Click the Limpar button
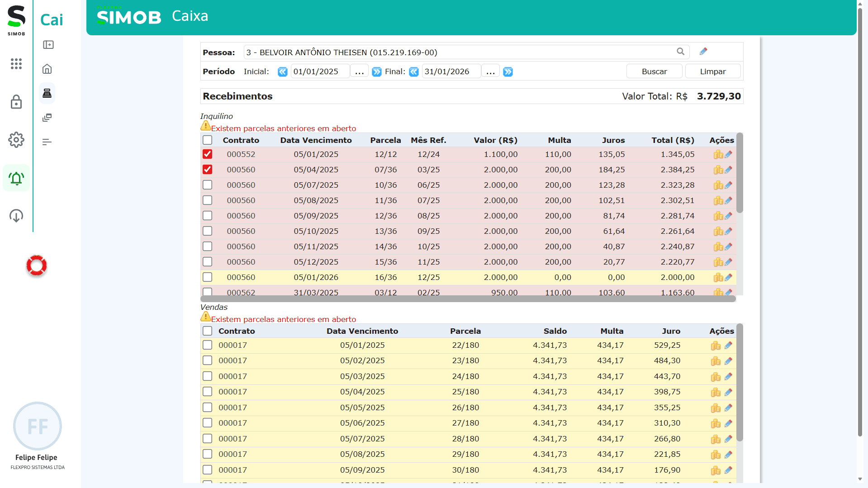The image size is (868, 488). pos(713,71)
